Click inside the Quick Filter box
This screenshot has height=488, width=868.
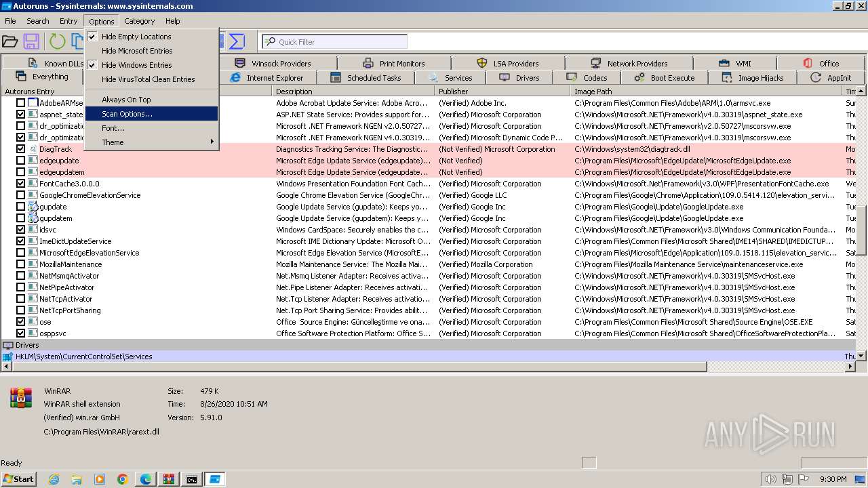[335, 41]
